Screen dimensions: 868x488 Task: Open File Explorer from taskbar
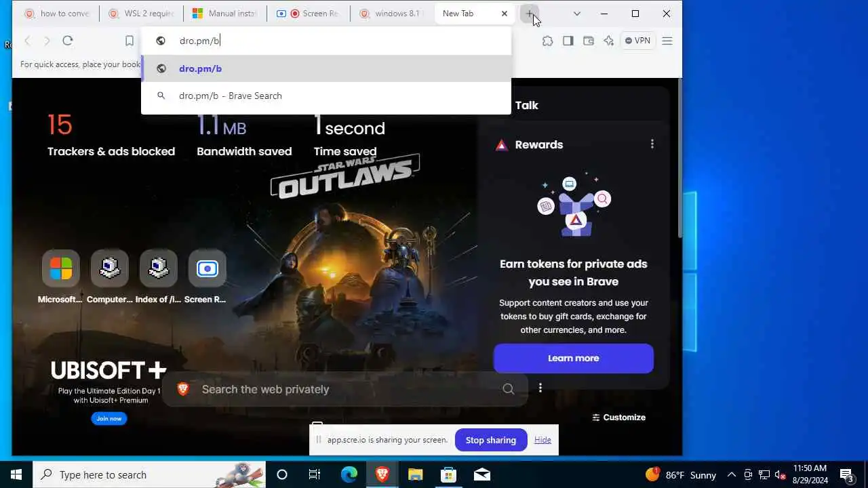(x=416, y=474)
